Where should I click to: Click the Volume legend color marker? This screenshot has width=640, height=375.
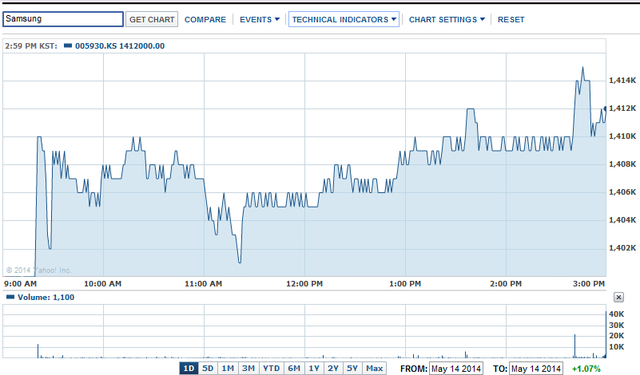[x=10, y=297]
